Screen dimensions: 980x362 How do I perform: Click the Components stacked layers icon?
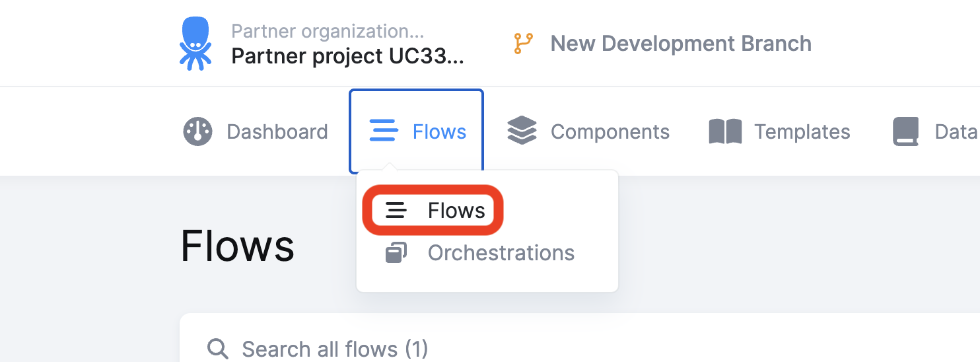coord(522,131)
